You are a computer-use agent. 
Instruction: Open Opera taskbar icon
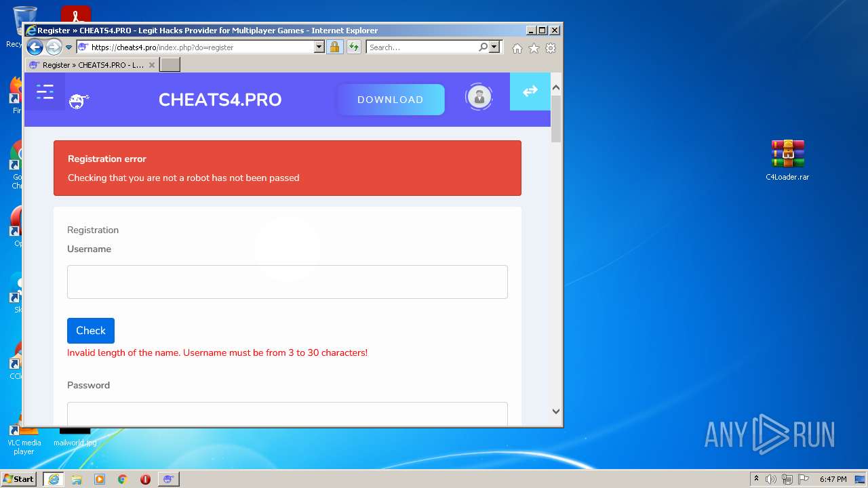click(145, 479)
